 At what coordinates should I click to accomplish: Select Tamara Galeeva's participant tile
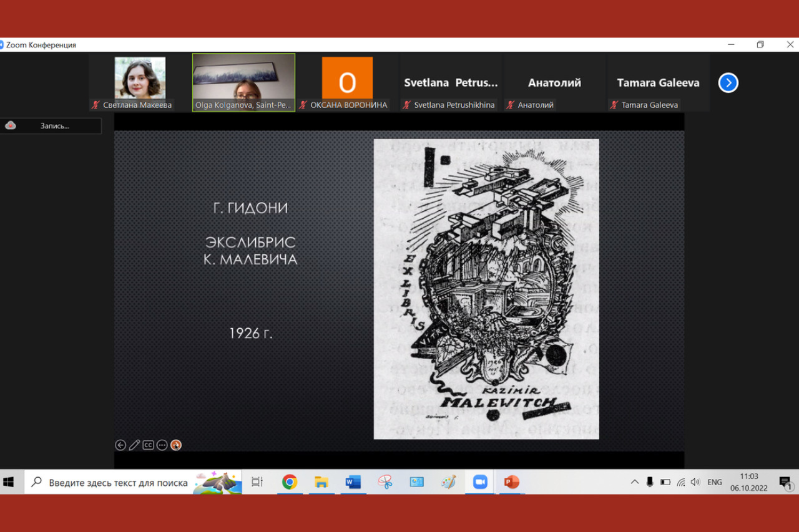[x=658, y=82]
